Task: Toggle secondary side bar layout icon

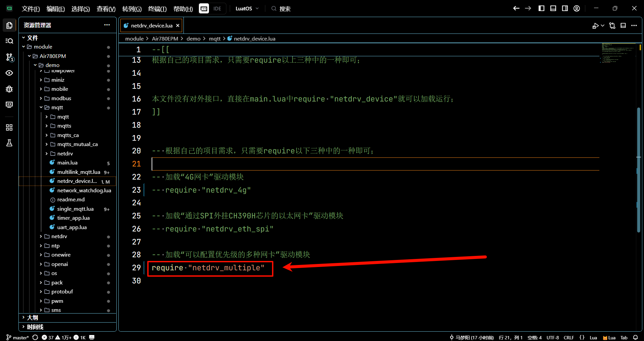Action: coord(565,8)
